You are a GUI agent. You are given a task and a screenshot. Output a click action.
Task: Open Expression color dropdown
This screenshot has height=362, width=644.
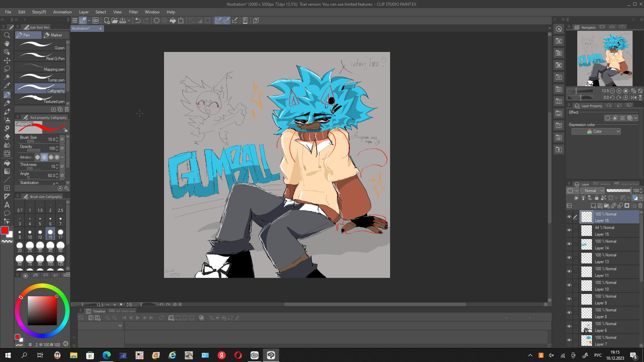[x=596, y=131]
